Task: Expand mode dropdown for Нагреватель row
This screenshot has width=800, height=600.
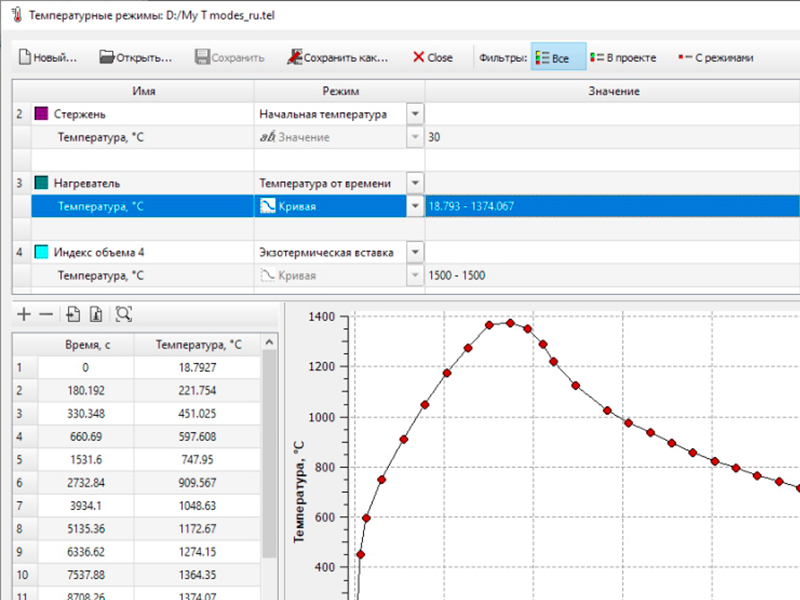Action: coord(415,183)
